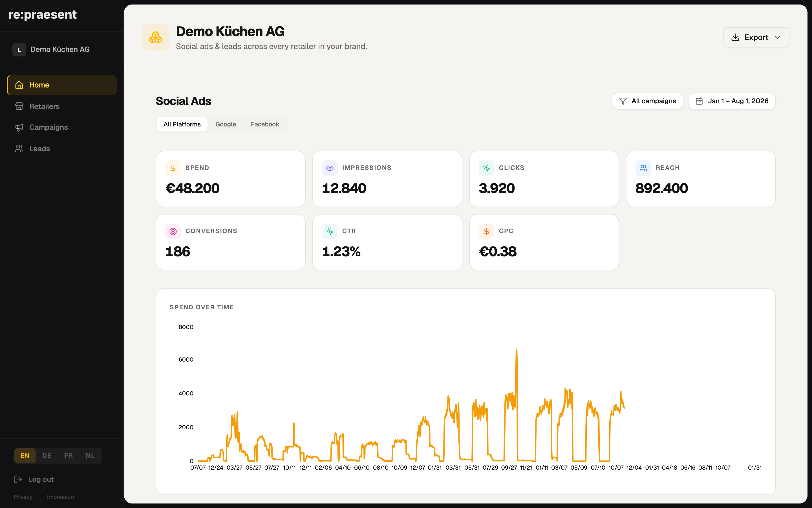Click the Retailers store icon

click(x=19, y=106)
